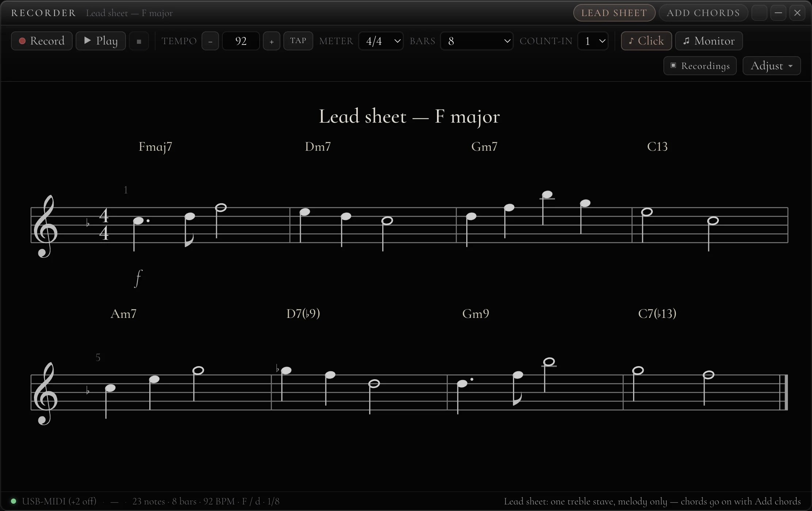
Task: Minimize the Recorder window
Action: 778,13
